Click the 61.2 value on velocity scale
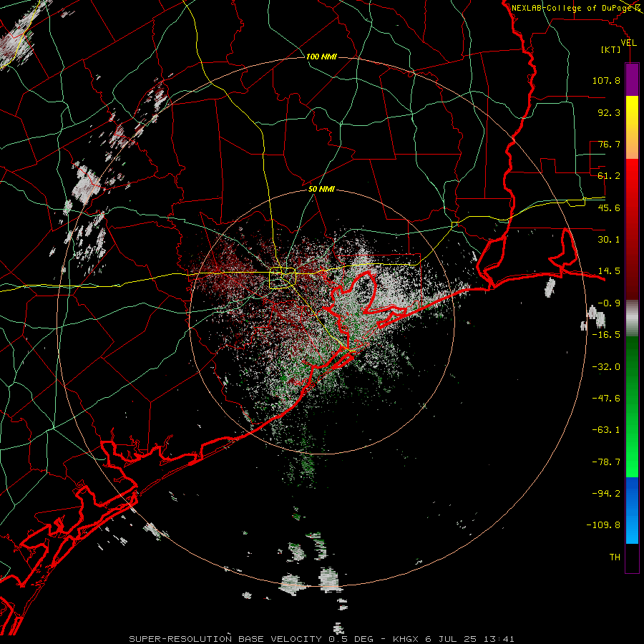The height and width of the screenshot is (644, 644). 609,176
